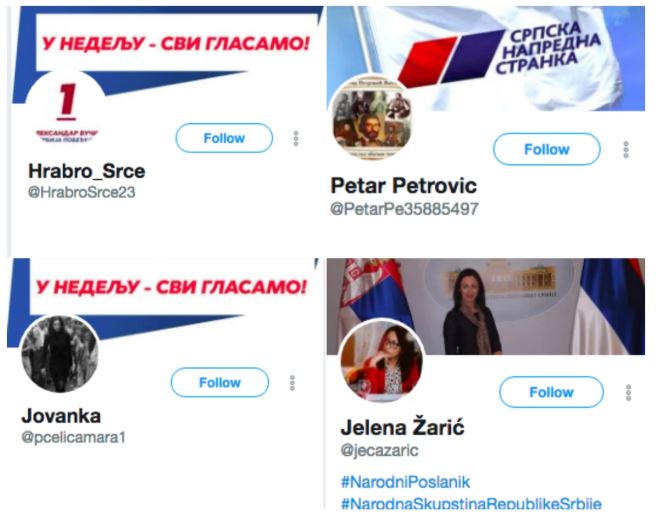Follow Jelena Žarić's profile
The height and width of the screenshot is (513, 661).
click(x=551, y=392)
